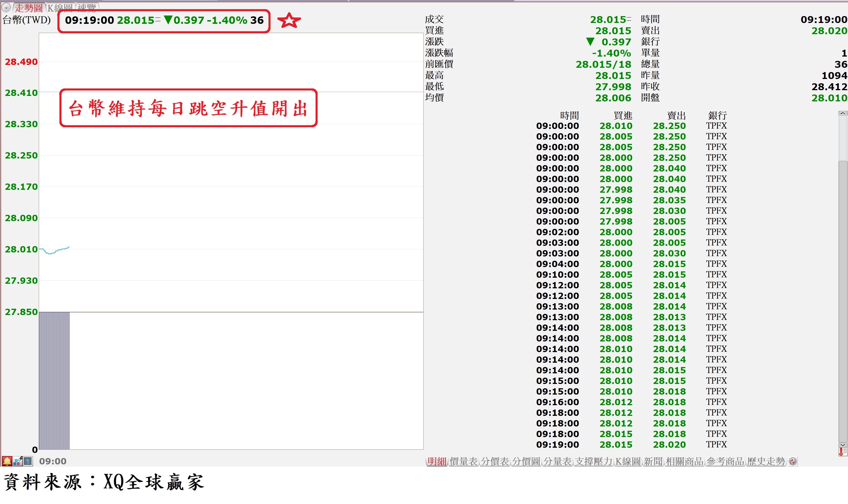
Task: Click the detail list scrollbar up arrow
Action: pos(843,113)
